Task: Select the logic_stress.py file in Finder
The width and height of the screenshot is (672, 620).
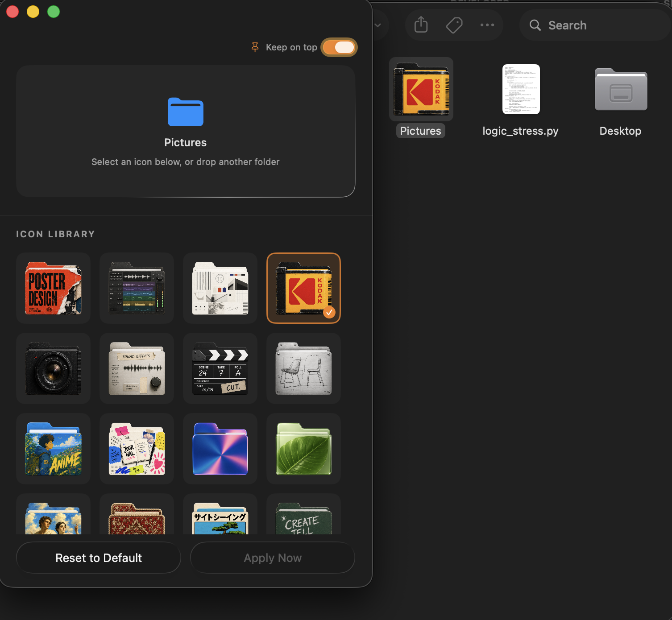Action: click(x=521, y=89)
